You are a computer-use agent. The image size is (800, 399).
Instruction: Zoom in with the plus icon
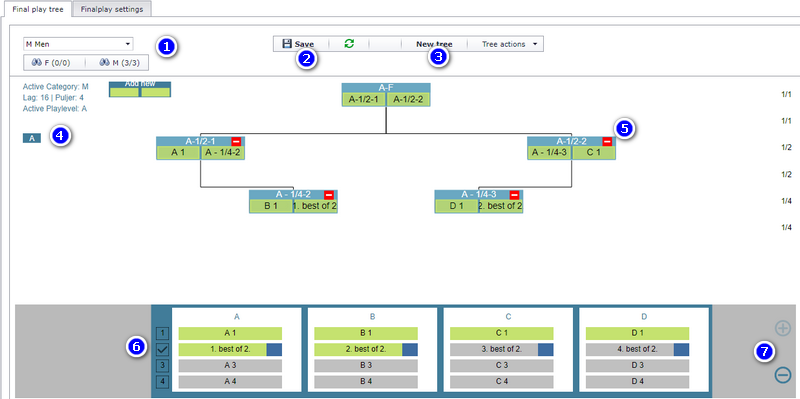pyautogui.click(x=783, y=328)
